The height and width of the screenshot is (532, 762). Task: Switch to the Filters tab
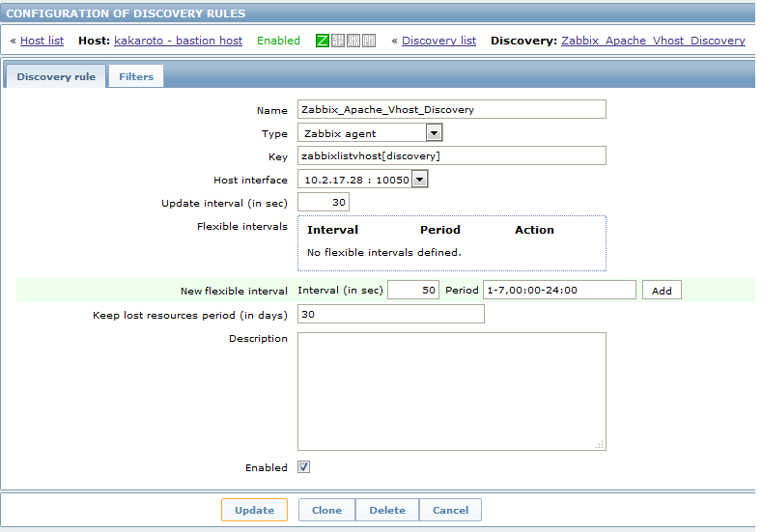tap(136, 77)
